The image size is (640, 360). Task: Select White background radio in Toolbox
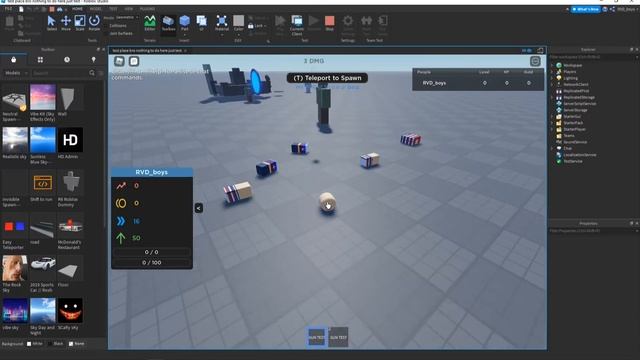pyautogui.click(x=29, y=344)
